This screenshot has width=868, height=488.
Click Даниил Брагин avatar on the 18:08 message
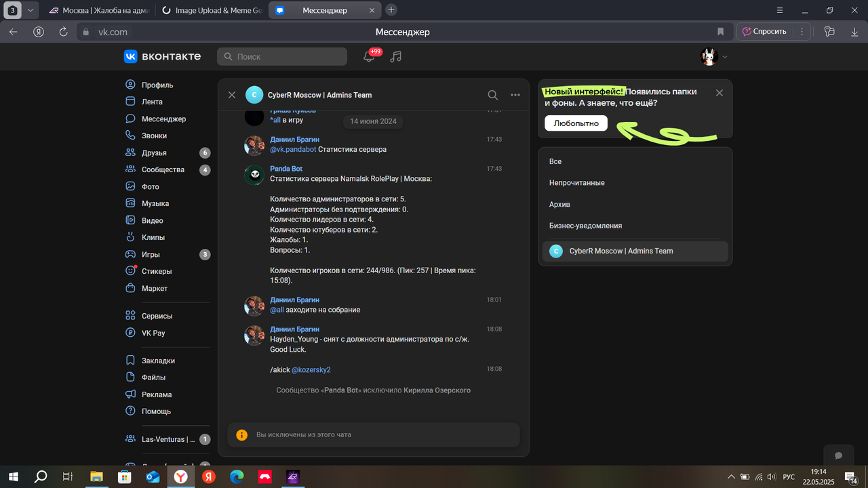tap(254, 335)
